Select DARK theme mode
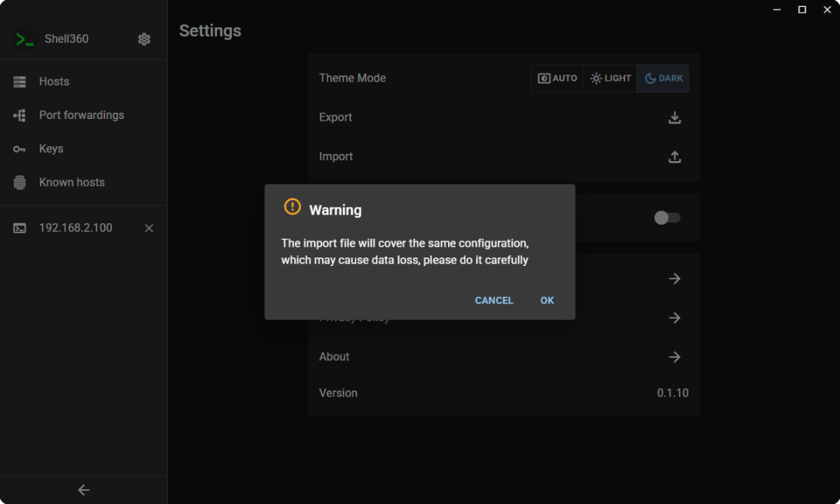The height and width of the screenshot is (504, 840). pyautogui.click(x=663, y=79)
